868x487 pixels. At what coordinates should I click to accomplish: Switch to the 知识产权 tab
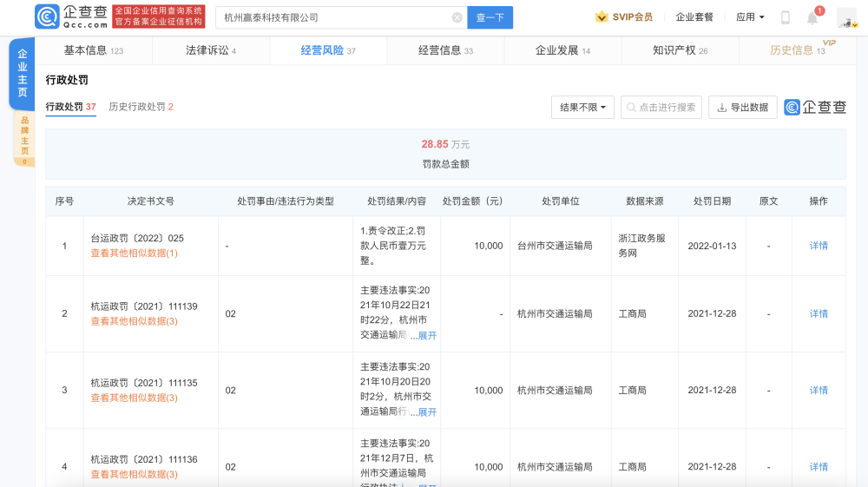point(680,50)
